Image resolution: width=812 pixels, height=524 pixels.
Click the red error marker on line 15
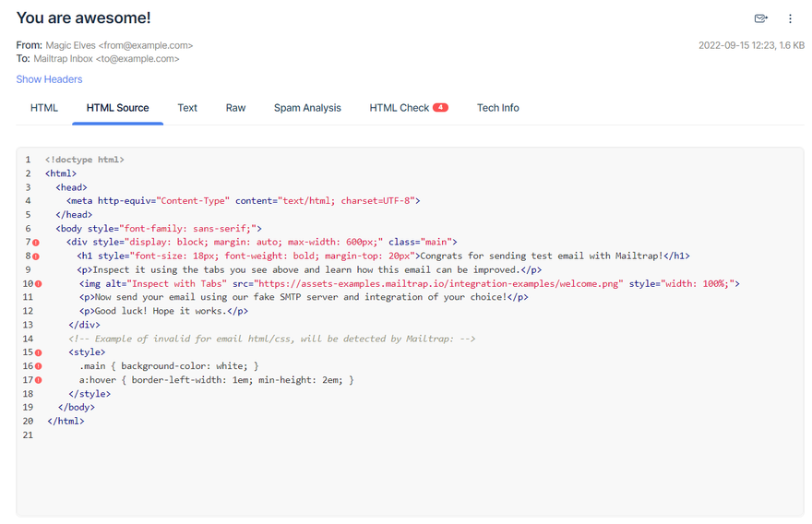coord(38,352)
